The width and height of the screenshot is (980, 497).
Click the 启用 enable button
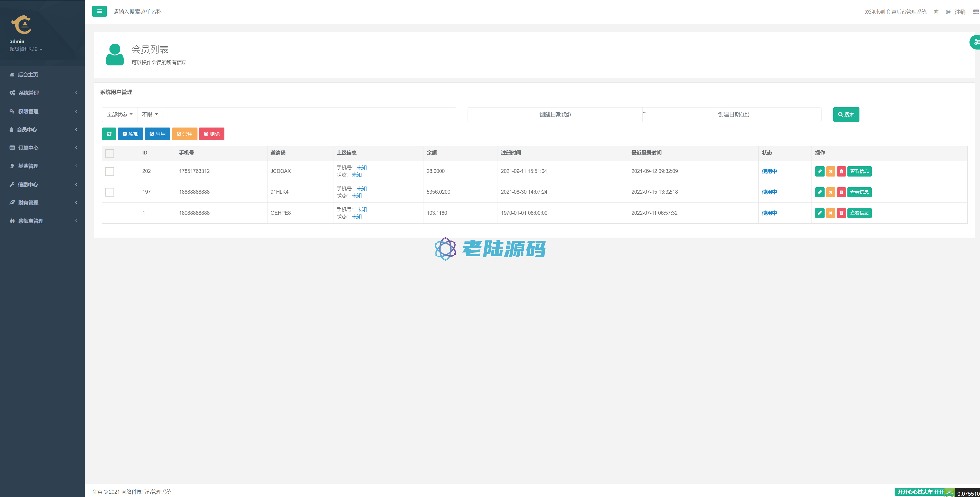157,134
